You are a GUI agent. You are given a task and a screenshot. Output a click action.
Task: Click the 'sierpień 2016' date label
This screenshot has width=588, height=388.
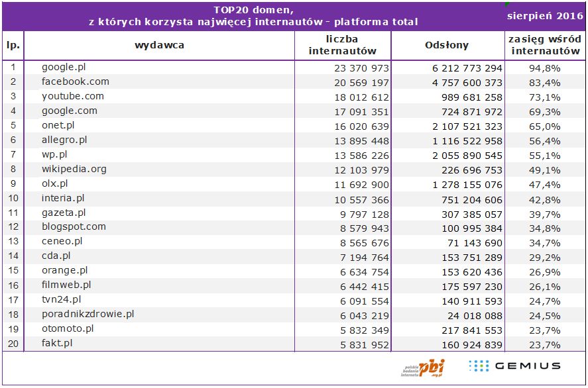pyautogui.click(x=545, y=16)
